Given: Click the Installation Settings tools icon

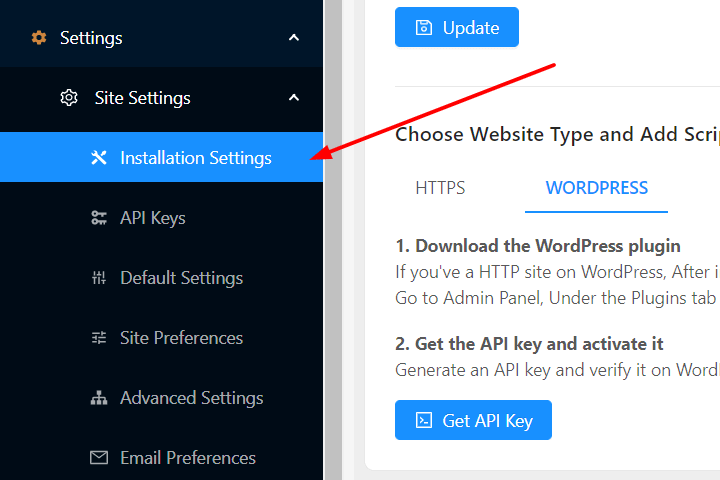Looking at the screenshot, I should [99, 158].
